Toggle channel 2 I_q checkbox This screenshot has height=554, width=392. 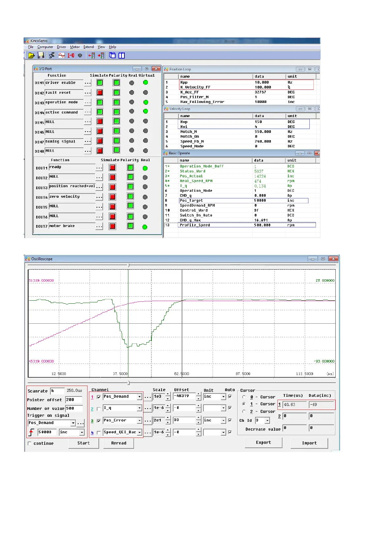click(99, 409)
